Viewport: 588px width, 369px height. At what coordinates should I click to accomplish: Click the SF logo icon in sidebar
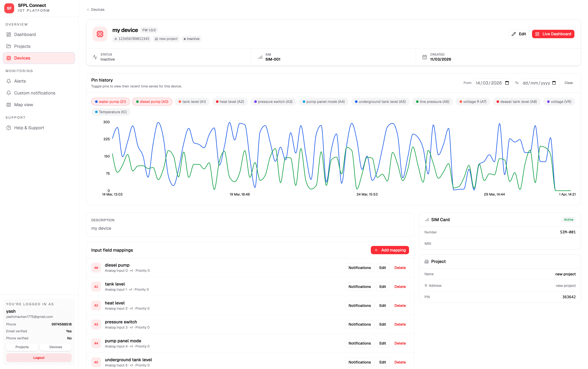click(9, 8)
